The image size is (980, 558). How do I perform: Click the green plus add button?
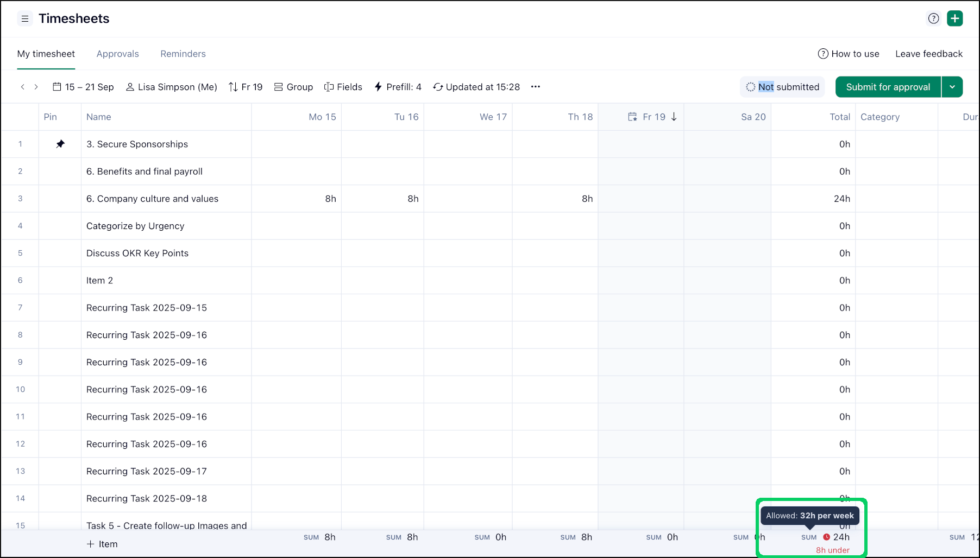[954, 18]
